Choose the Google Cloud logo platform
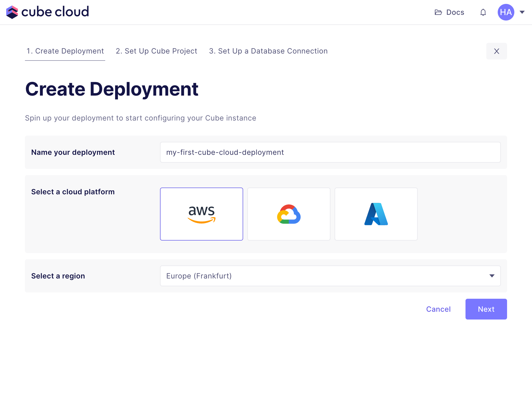Image resolution: width=532 pixels, height=399 pixels. 289,214
